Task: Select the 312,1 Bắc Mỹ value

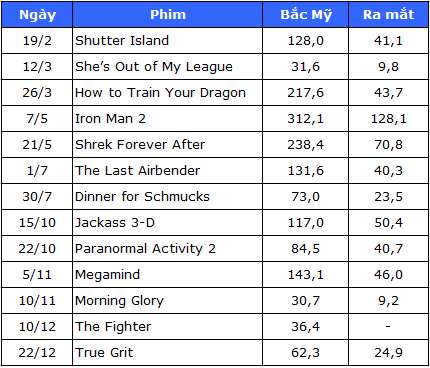Action: (x=306, y=119)
